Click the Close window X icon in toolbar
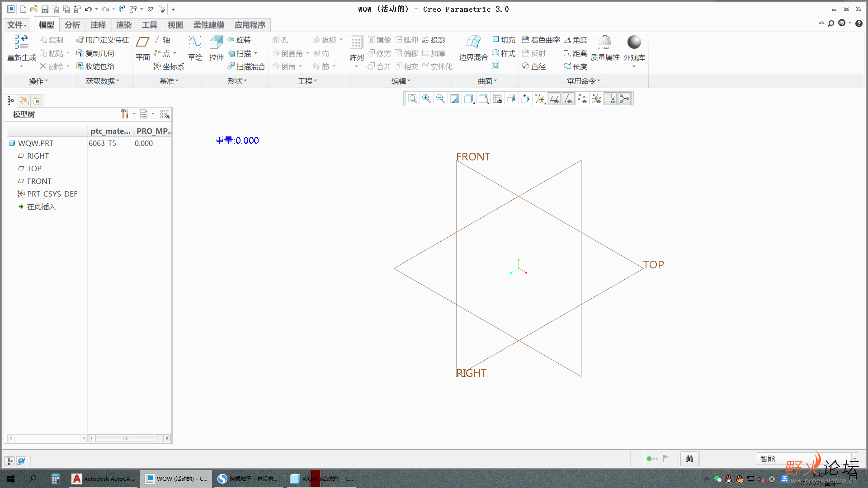868x488 pixels. pyautogui.click(x=151, y=9)
